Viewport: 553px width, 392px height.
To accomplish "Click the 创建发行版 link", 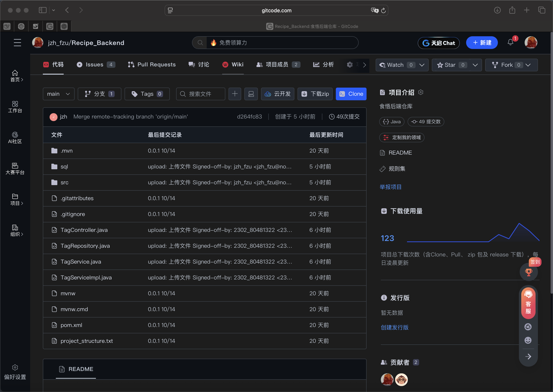I will (x=395, y=327).
